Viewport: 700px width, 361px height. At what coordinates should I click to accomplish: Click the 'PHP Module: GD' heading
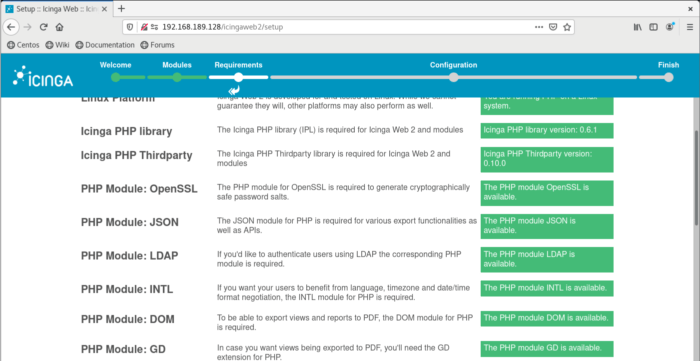pos(123,349)
